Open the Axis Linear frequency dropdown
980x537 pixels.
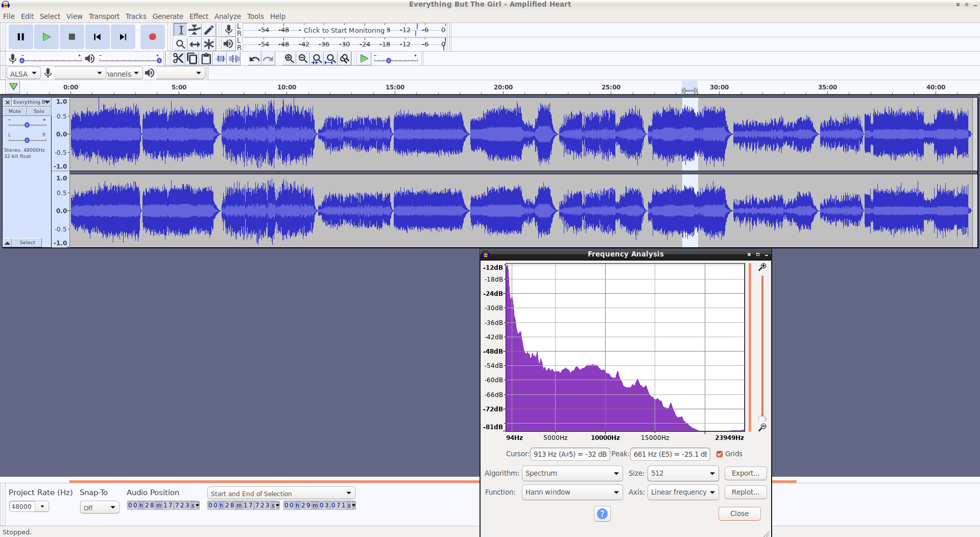click(683, 492)
